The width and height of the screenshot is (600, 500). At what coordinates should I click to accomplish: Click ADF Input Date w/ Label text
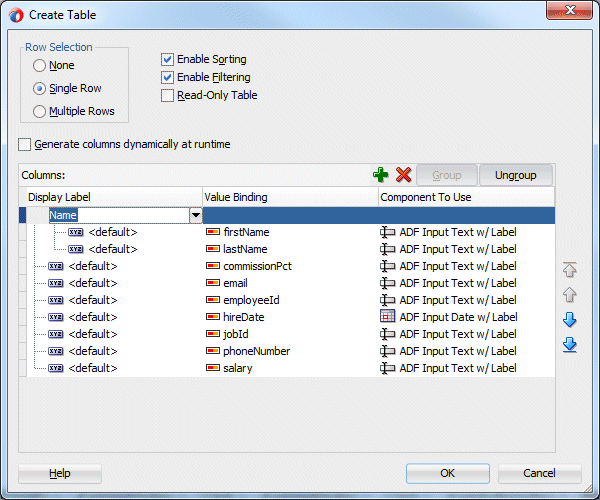point(458,317)
